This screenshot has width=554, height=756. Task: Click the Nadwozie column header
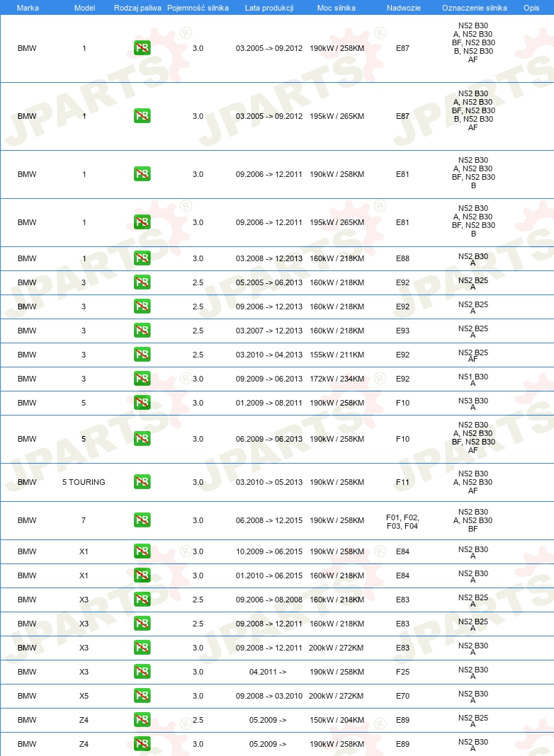click(x=403, y=8)
